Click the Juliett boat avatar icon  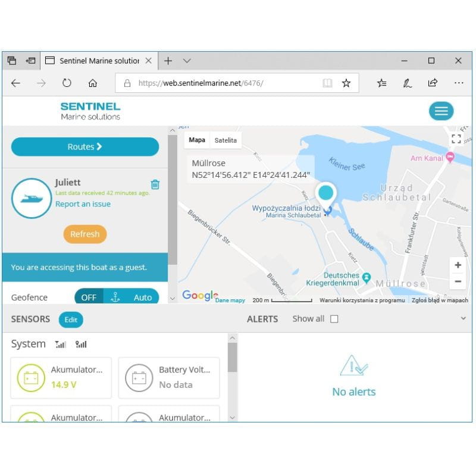coord(31,198)
